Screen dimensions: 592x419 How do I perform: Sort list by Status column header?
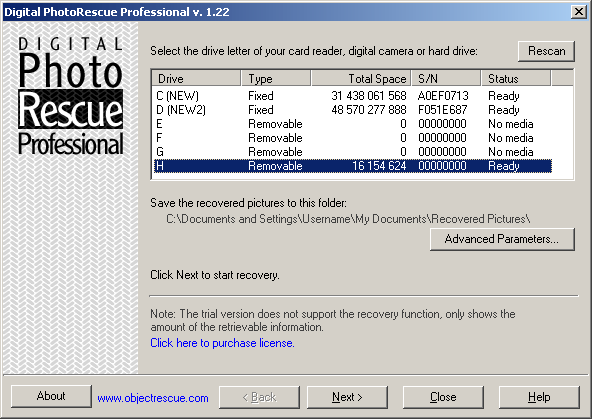point(516,79)
